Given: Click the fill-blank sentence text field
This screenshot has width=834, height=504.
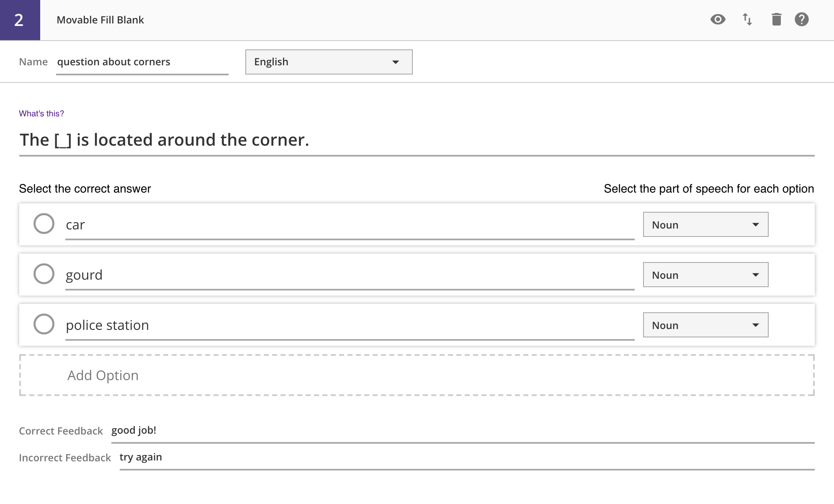Looking at the screenshot, I should coord(417,140).
